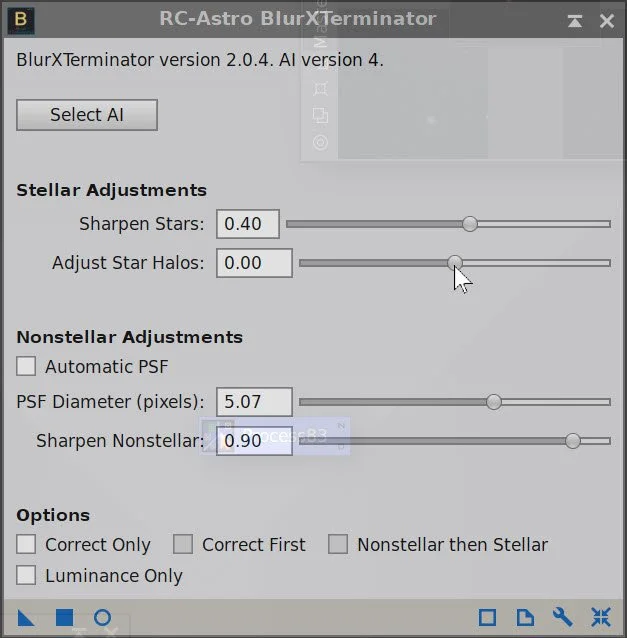This screenshot has height=638, width=627.
Task: Click the PSF Diameter slider handle
Action: pos(494,402)
